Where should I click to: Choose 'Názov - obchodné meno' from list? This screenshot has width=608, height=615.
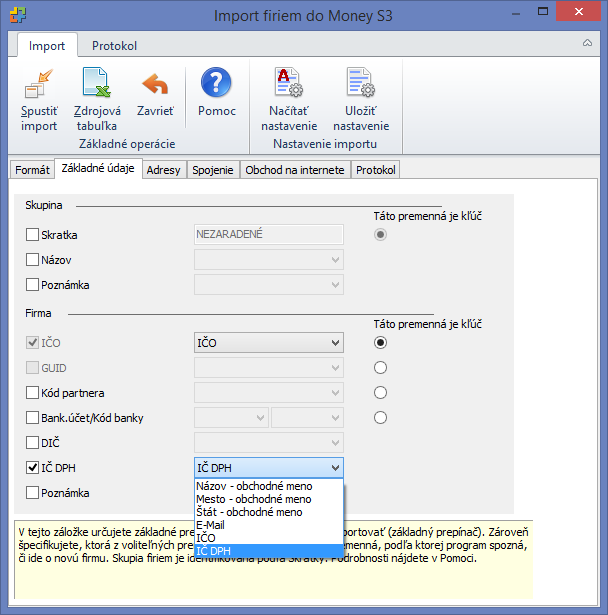point(269,486)
